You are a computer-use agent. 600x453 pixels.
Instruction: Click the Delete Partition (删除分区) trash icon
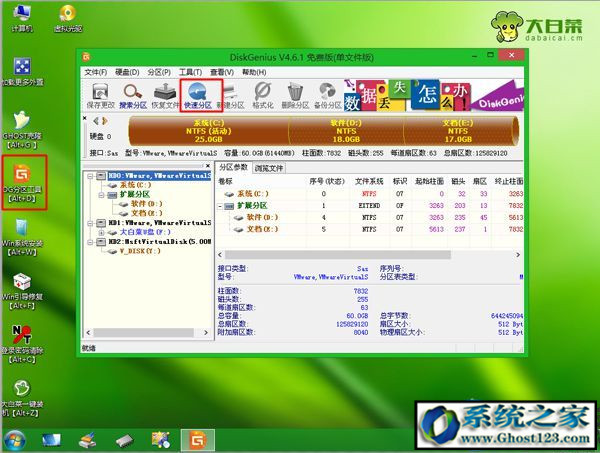(x=295, y=96)
